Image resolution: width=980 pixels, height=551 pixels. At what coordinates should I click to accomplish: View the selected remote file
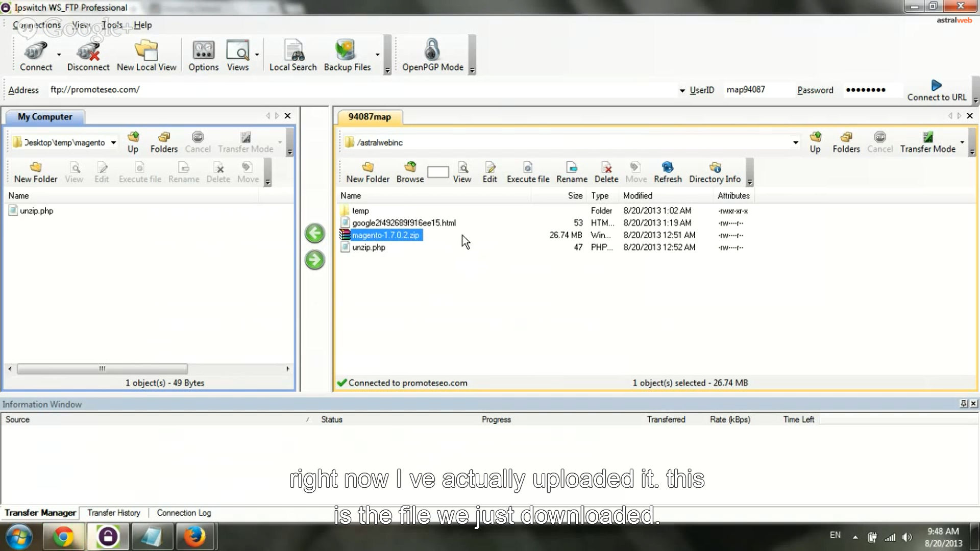(462, 172)
